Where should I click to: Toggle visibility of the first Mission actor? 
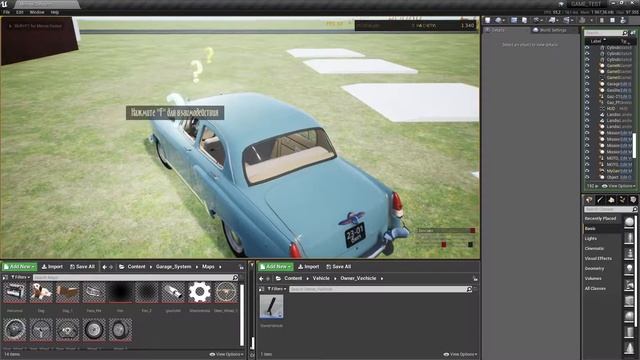coord(587,133)
